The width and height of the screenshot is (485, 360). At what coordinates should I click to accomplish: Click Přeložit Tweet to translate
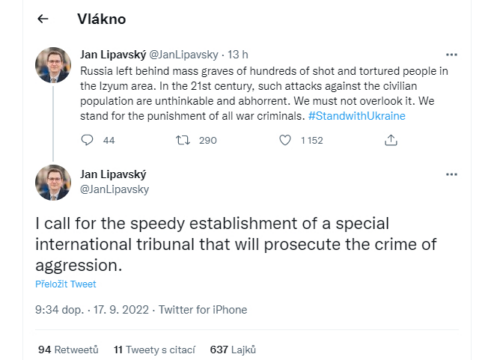click(x=66, y=284)
